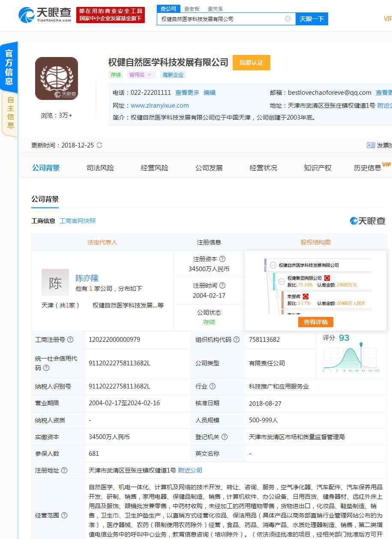Click the 我要认证 button
The height and width of the screenshot is (539, 392).
(x=251, y=63)
